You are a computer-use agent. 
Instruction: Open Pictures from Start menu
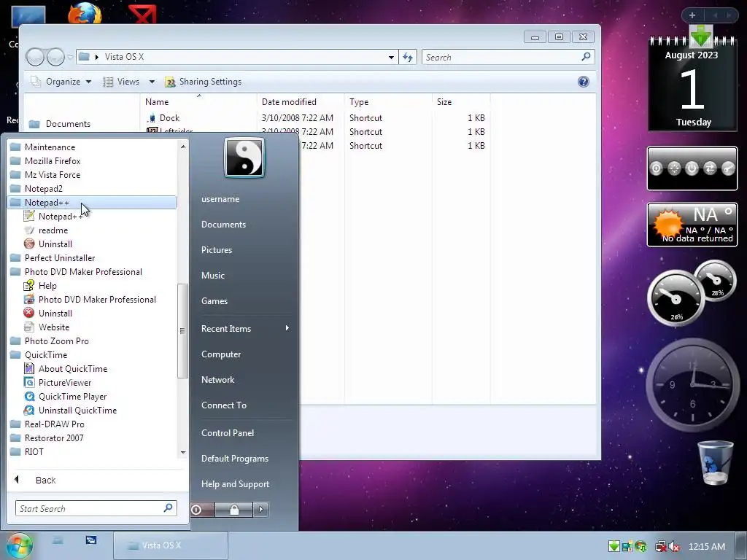pos(216,250)
